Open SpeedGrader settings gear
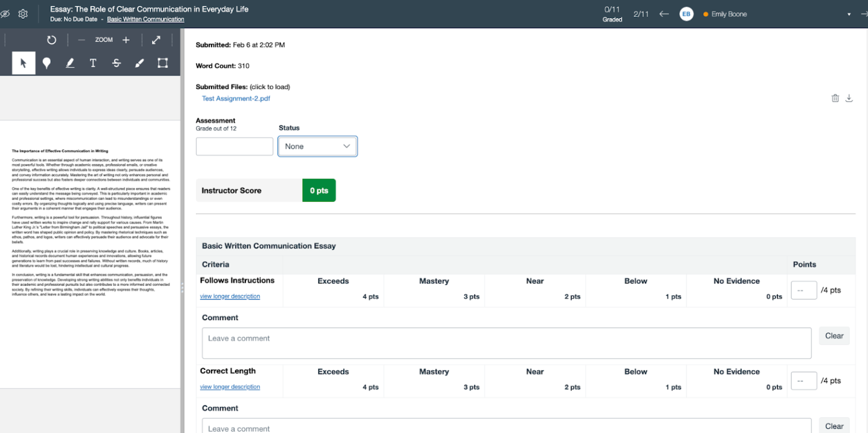This screenshot has width=868, height=433. coord(23,14)
